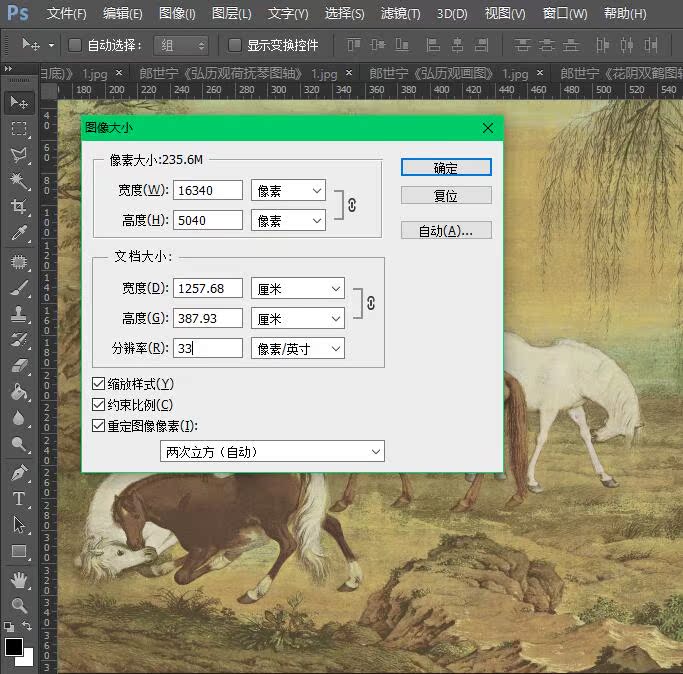
Task: Open resolution unit dropdown (像素/英寸)
Action: pos(298,349)
